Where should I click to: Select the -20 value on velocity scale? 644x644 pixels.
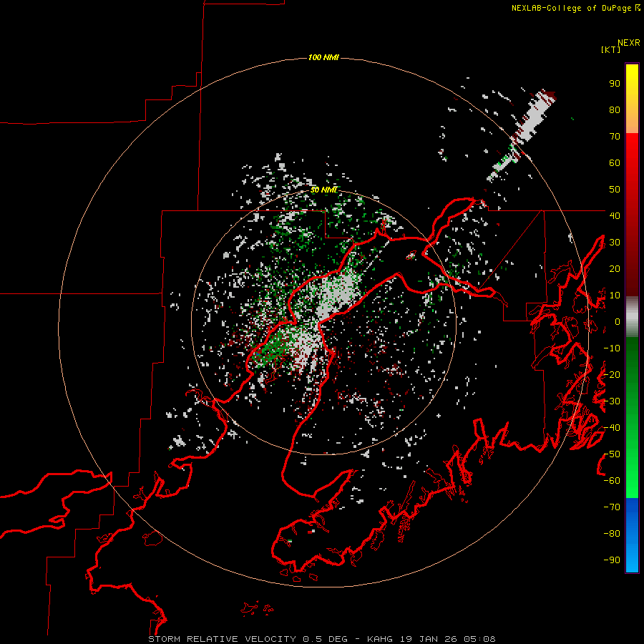point(612,374)
